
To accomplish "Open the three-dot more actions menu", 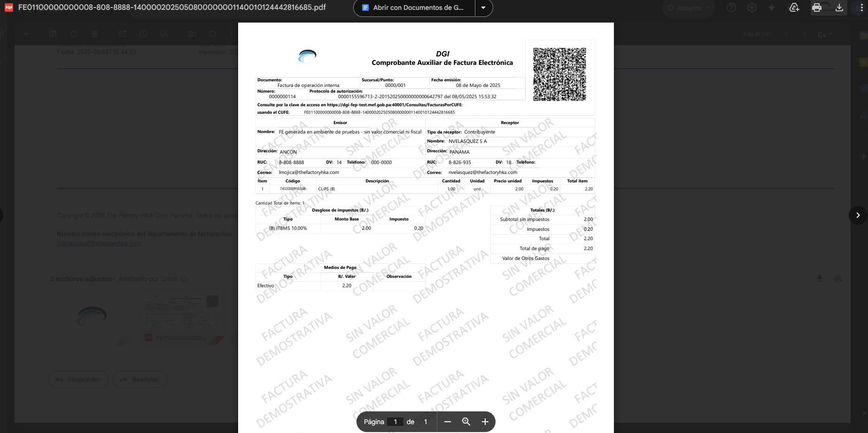I will click(861, 8).
